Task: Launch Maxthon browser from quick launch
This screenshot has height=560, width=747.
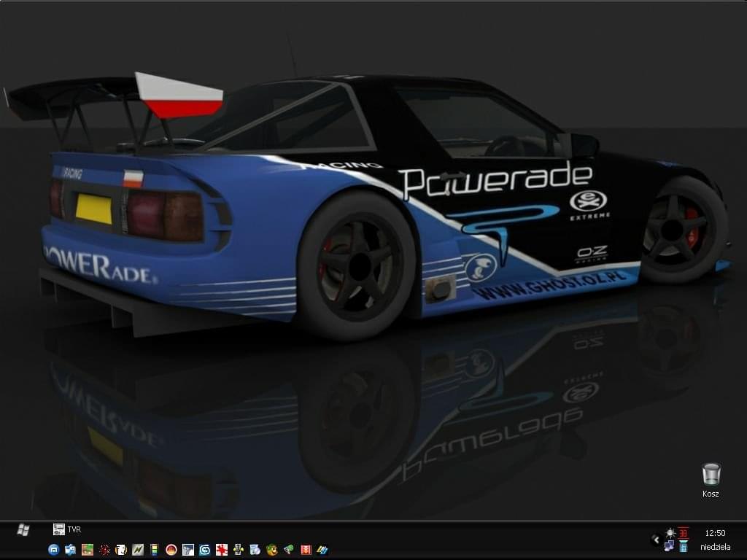Action: 54,550
